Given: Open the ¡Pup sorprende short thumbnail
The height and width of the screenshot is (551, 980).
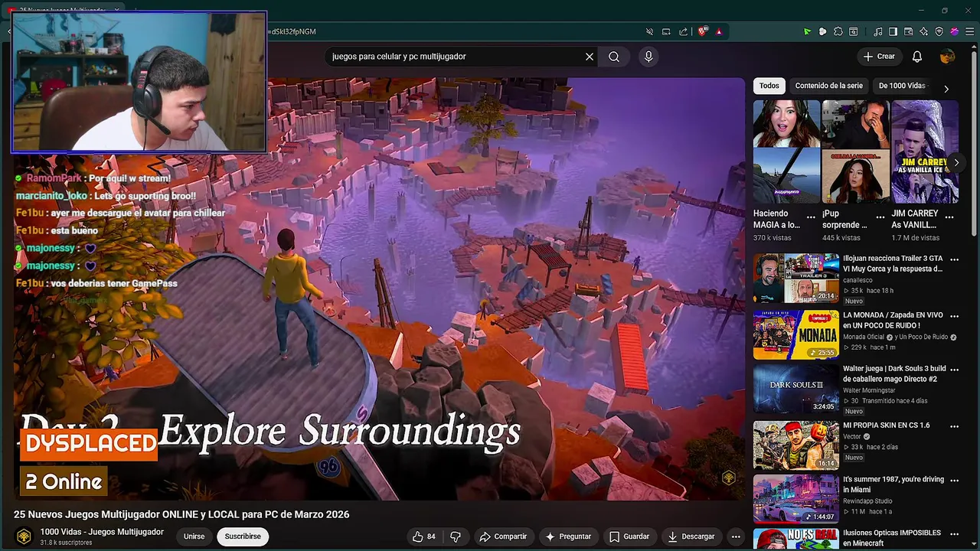Looking at the screenshot, I should click(855, 152).
